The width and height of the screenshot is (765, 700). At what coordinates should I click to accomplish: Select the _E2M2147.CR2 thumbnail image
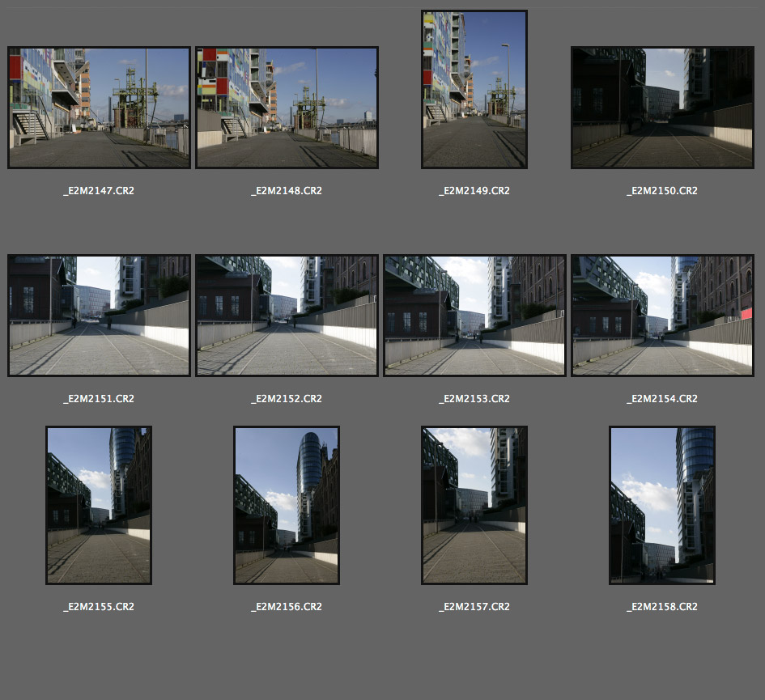(99, 108)
